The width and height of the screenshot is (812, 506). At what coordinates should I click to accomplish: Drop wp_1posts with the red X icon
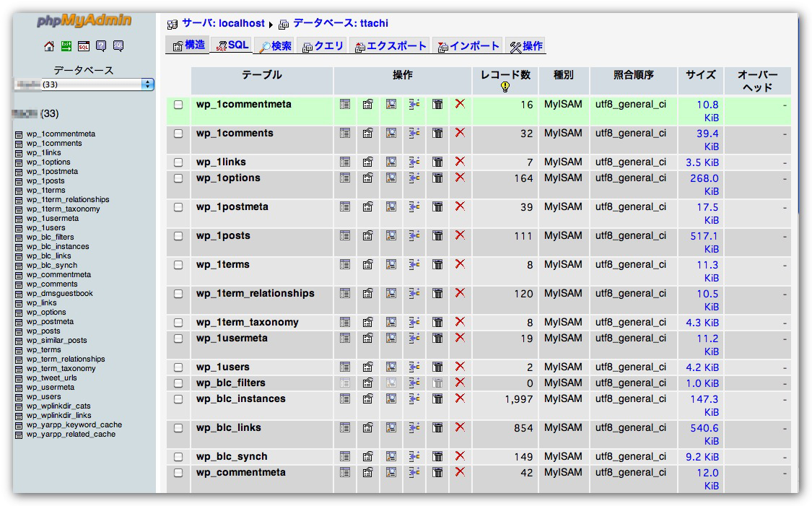pos(460,235)
